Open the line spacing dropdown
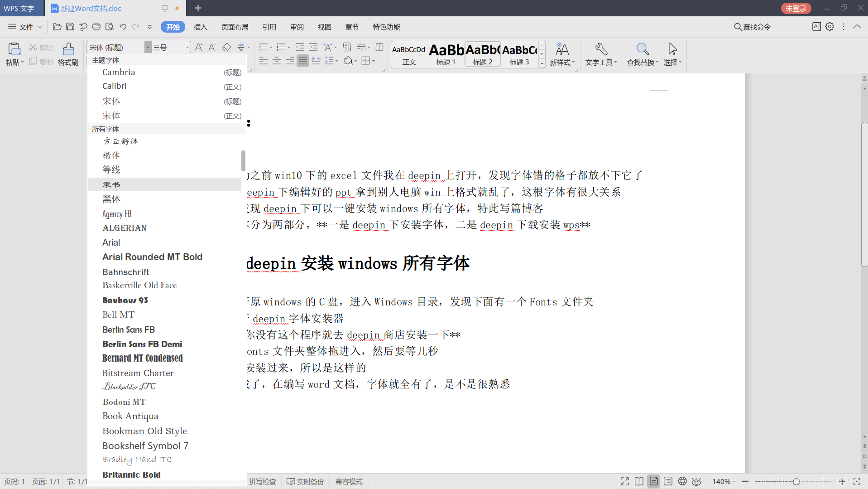868x489 pixels. (x=337, y=61)
